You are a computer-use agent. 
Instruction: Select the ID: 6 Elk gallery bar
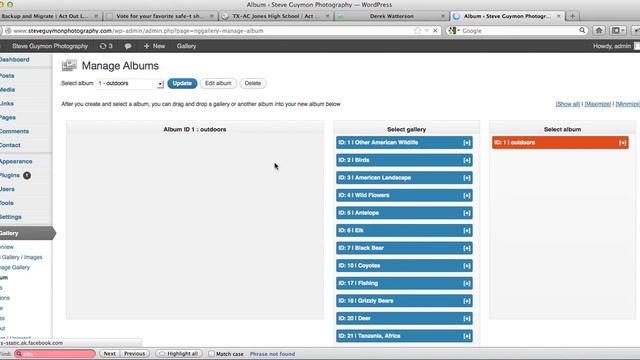(404, 230)
